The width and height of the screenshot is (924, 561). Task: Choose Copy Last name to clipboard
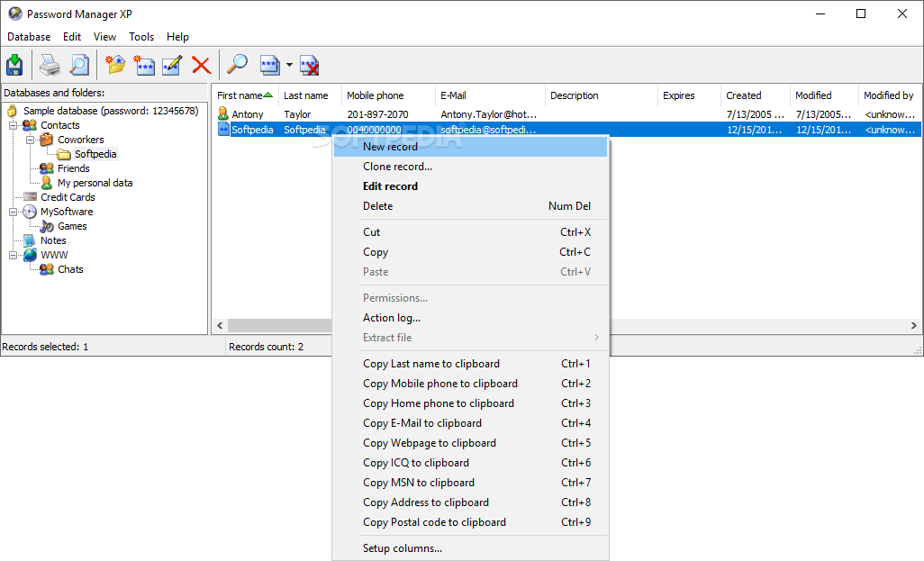470,364
